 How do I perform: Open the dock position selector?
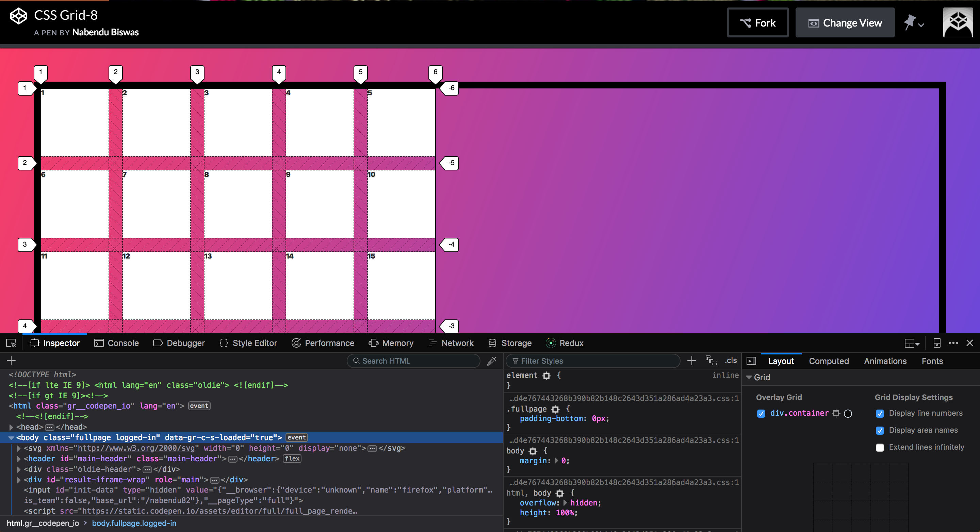(x=912, y=343)
